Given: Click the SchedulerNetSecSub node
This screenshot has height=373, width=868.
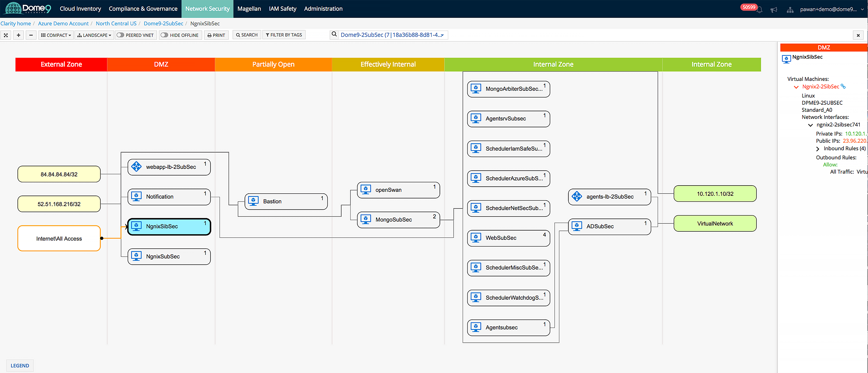Looking at the screenshot, I should tap(508, 208).
